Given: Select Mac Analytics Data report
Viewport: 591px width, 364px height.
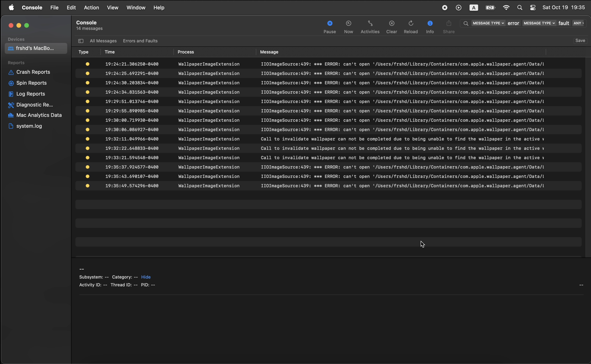Looking at the screenshot, I should pyautogui.click(x=39, y=115).
